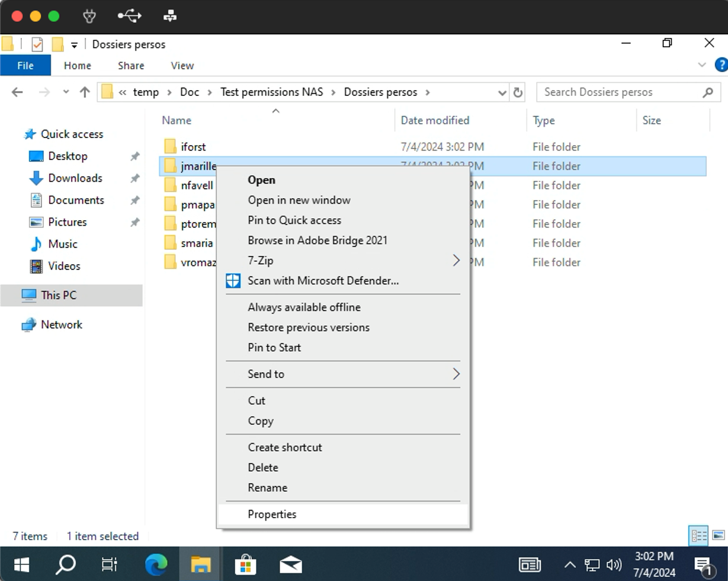Open the View ribbon tab

coord(182,66)
